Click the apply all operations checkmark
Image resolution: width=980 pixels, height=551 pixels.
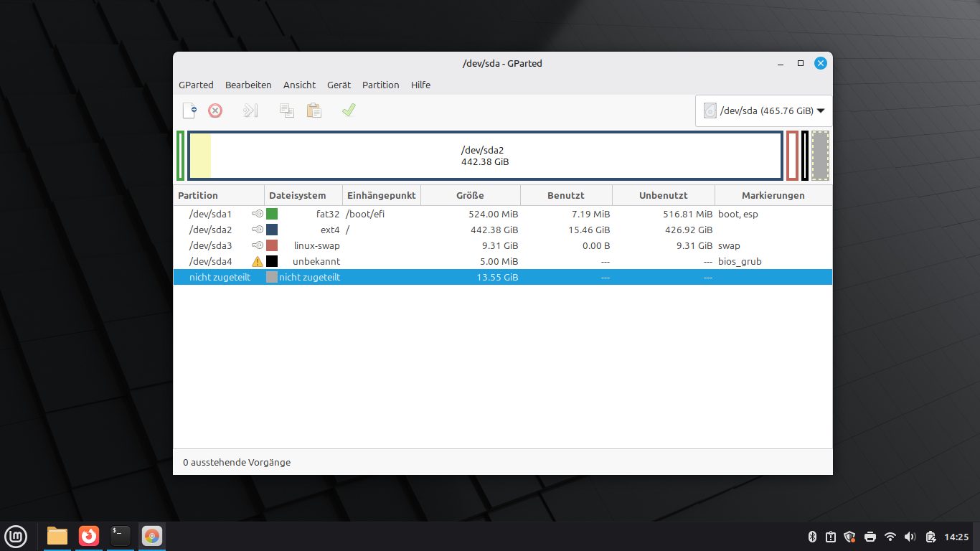pos(349,110)
